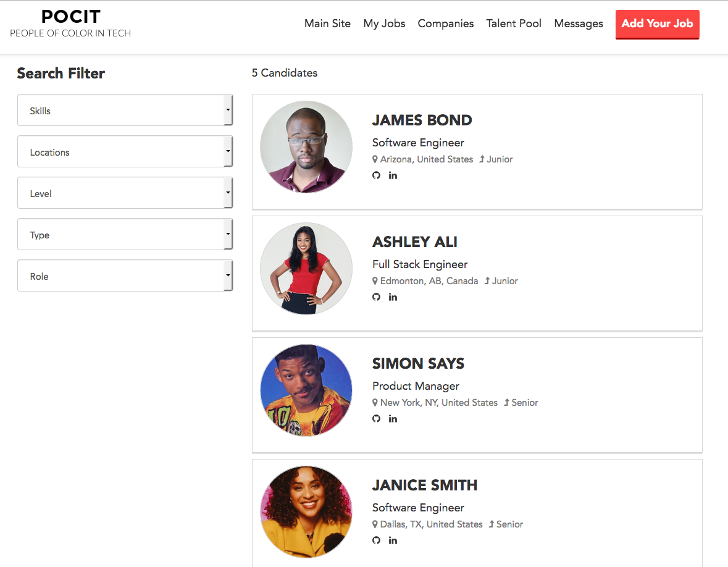Expand the Type filter dropdown
Viewport: 728px width, 567px height.
(x=125, y=234)
